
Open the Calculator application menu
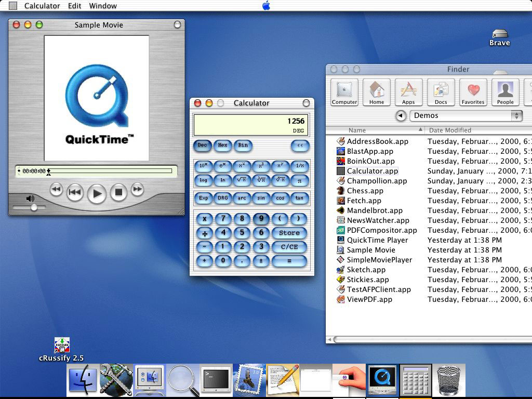point(42,6)
